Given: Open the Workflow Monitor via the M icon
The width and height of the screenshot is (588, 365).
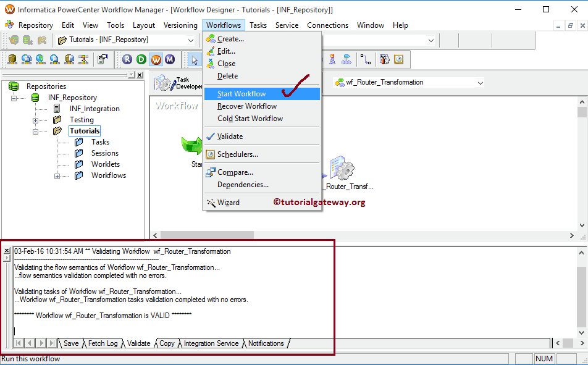Looking at the screenshot, I should 170,59.
